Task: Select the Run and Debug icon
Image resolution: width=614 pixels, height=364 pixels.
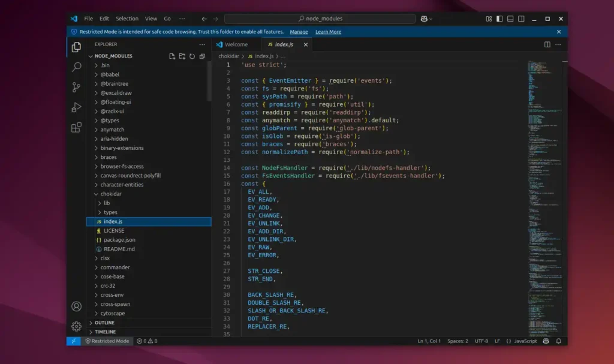Action: click(x=76, y=107)
